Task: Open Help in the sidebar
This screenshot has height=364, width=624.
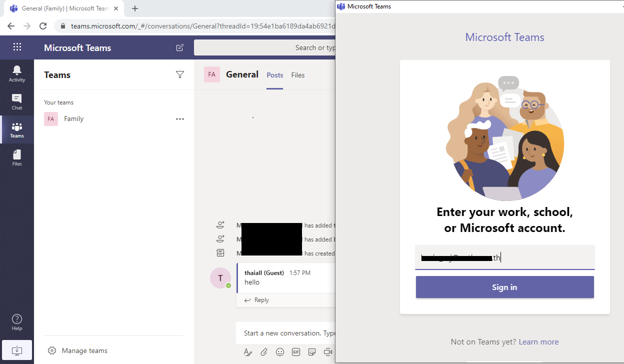Action: [x=17, y=322]
